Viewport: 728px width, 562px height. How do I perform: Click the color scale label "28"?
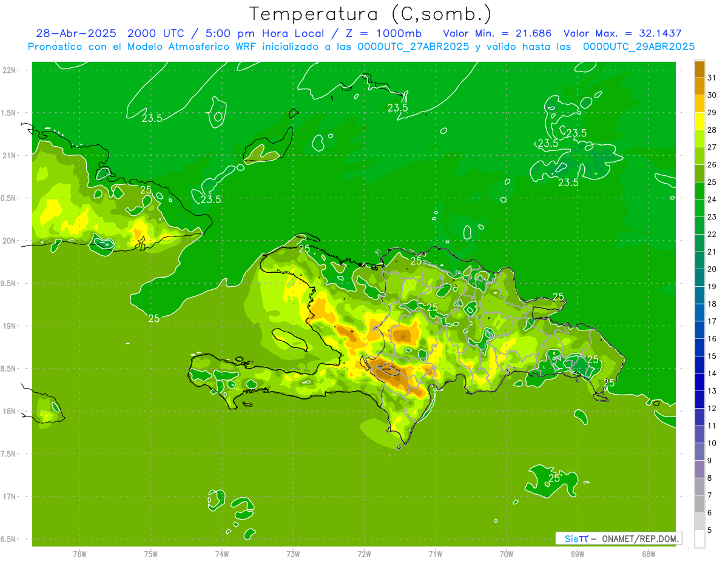(x=712, y=130)
